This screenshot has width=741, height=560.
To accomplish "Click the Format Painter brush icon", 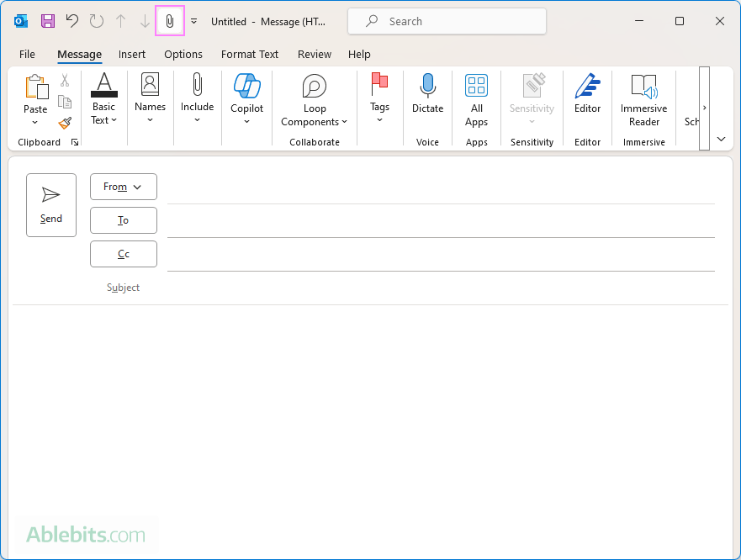I will pos(65,123).
